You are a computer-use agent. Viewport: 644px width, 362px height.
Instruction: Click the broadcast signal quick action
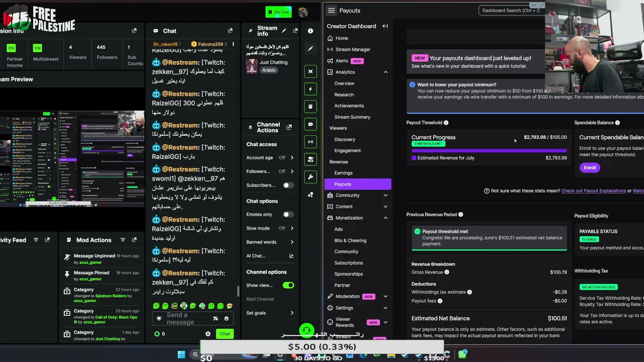[x=310, y=142]
